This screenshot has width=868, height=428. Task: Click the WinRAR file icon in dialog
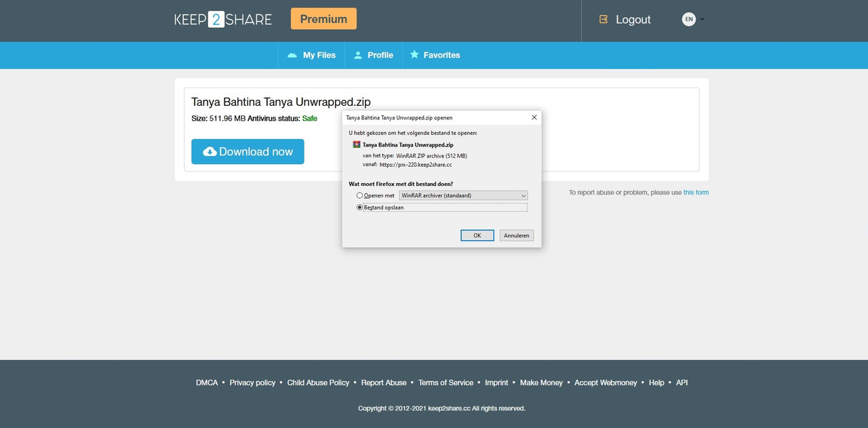(x=357, y=144)
